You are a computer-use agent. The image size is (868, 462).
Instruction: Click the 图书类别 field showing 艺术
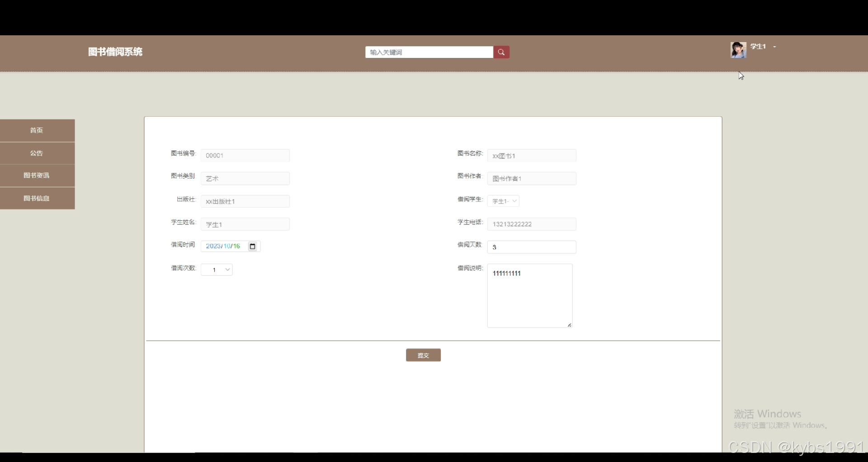pyautogui.click(x=245, y=178)
